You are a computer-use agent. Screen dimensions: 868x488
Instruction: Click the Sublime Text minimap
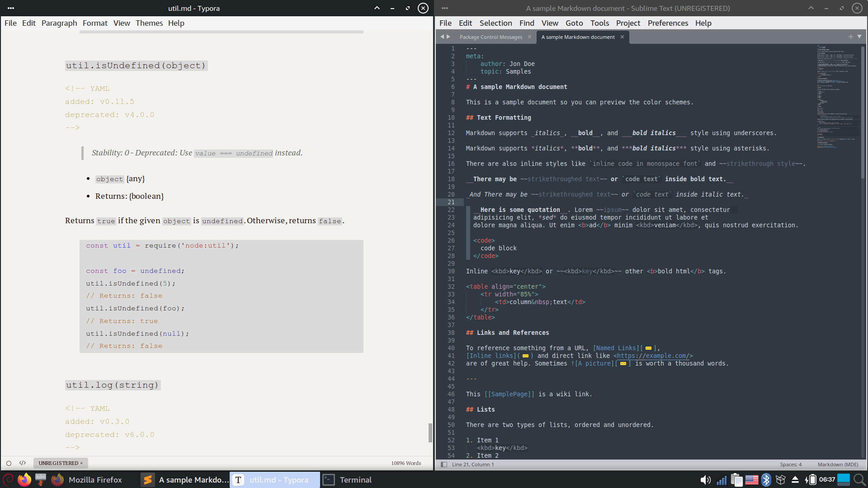(x=837, y=95)
